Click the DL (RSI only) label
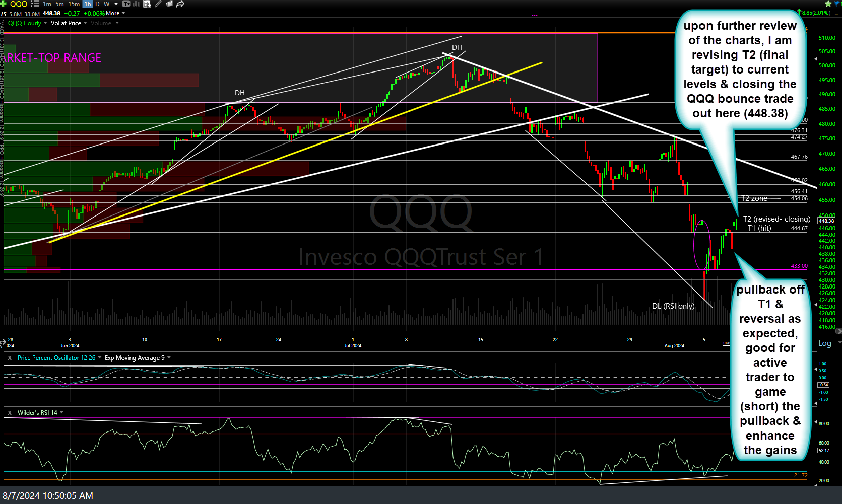Viewport: 842px width, 504px height. click(673, 306)
